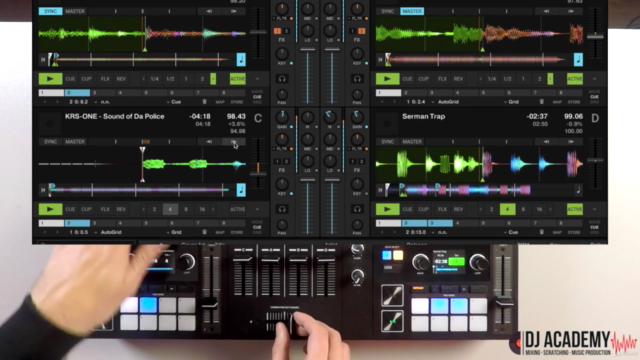Click deck D tempo fader handle

click(595, 160)
